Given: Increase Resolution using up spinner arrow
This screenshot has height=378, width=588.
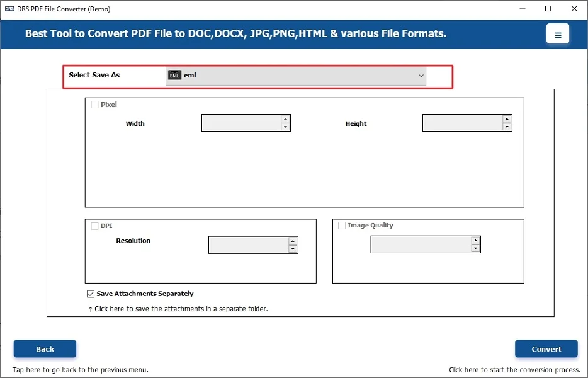Looking at the screenshot, I should coord(293,241).
